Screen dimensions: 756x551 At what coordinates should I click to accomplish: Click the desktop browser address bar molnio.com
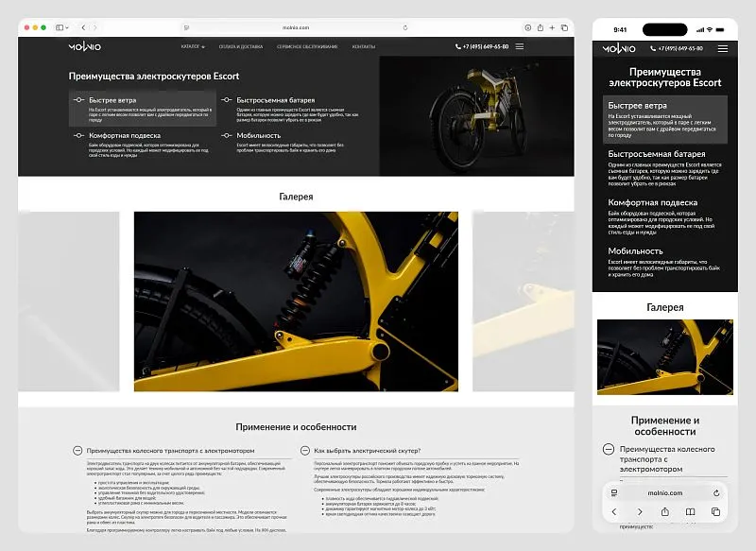[296, 27]
